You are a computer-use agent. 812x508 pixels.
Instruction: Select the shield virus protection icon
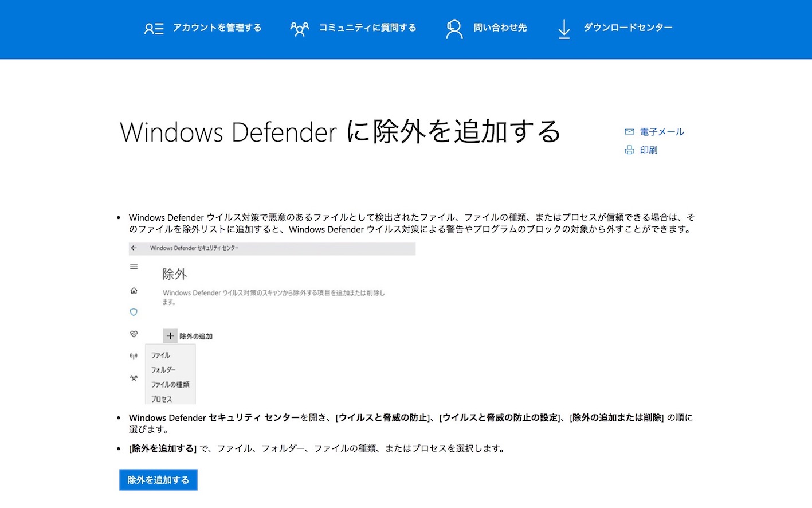[x=134, y=312]
